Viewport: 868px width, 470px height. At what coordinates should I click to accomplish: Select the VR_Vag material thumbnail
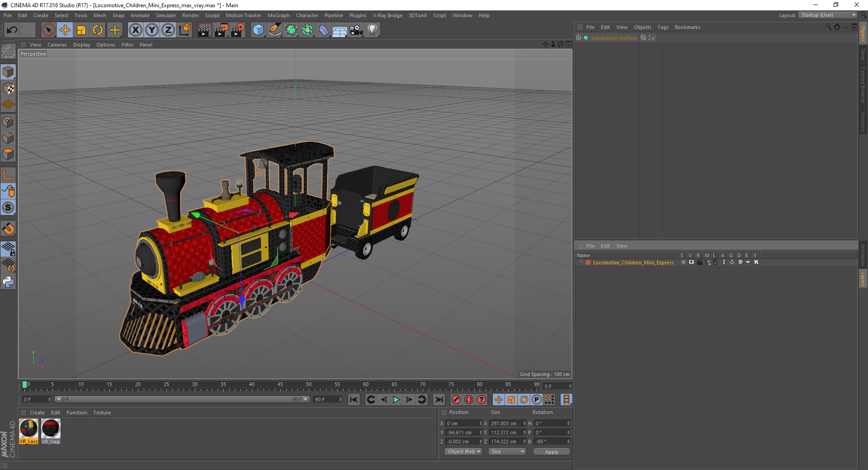(x=51, y=432)
